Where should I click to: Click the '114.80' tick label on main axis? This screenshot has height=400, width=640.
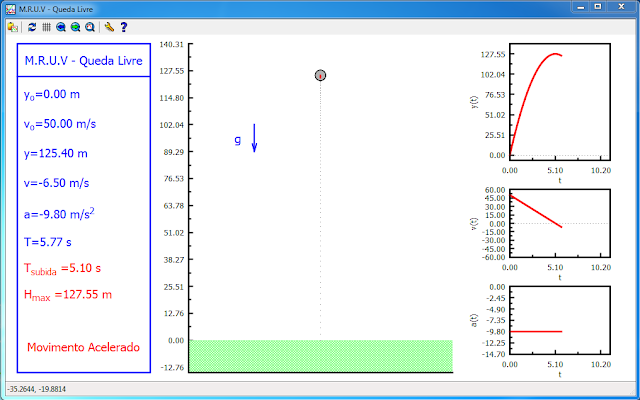[171, 98]
